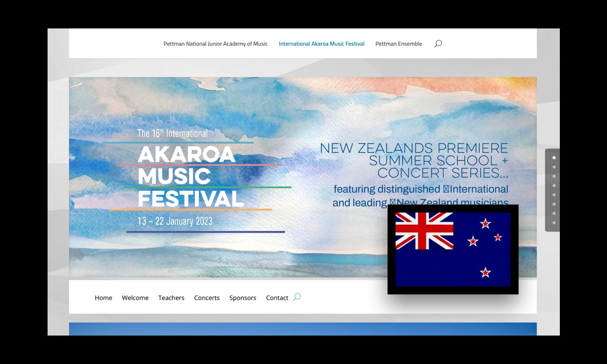This screenshot has height=364, width=607.
Task: Click 'The 16th International' banner text
Action: click(172, 133)
